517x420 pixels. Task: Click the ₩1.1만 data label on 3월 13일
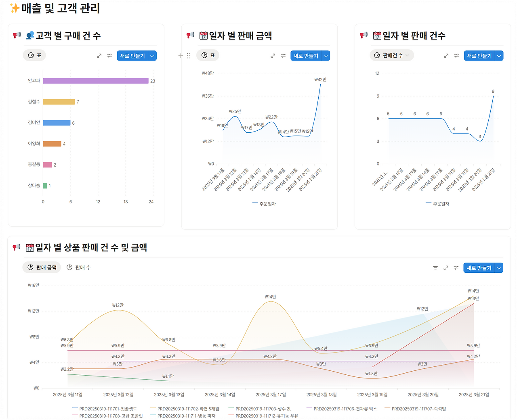(168, 376)
